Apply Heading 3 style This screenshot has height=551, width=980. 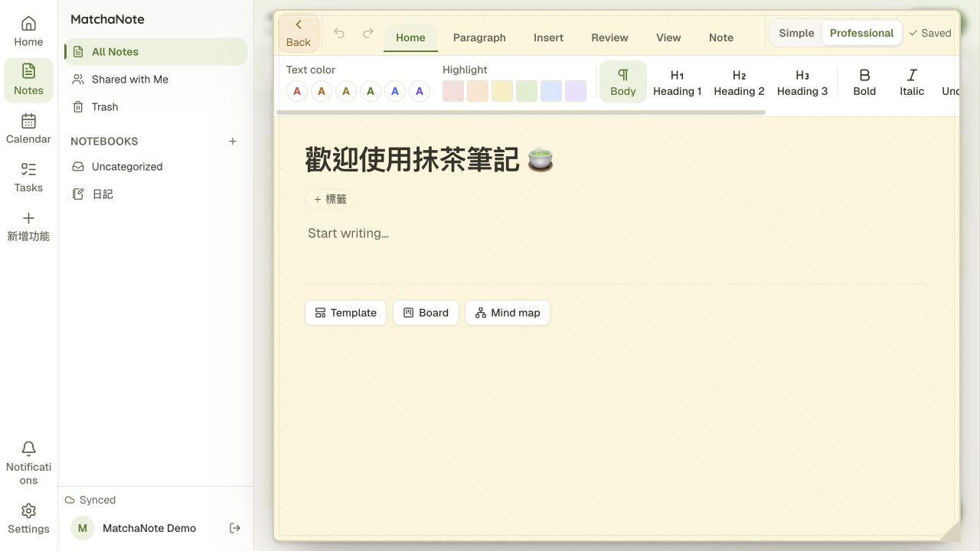pyautogui.click(x=802, y=82)
